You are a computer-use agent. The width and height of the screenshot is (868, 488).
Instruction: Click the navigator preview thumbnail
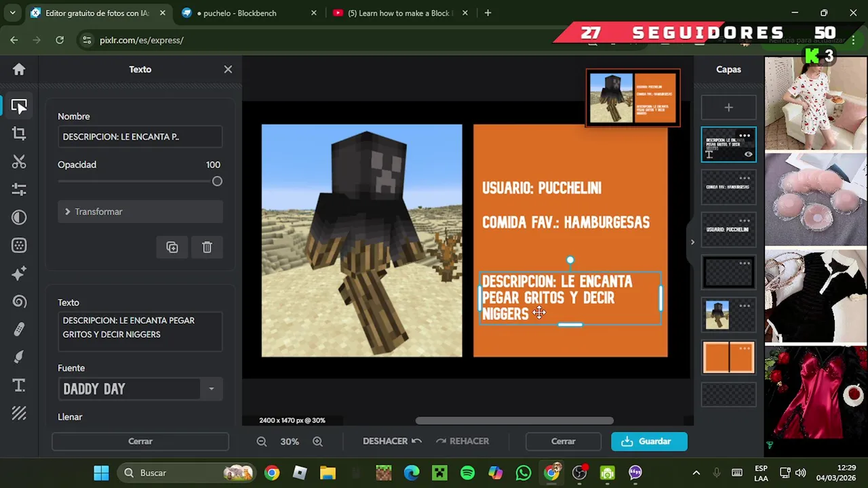633,98
